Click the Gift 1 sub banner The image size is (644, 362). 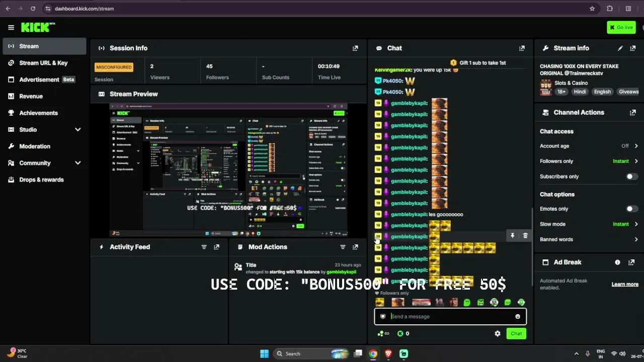[x=478, y=63]
